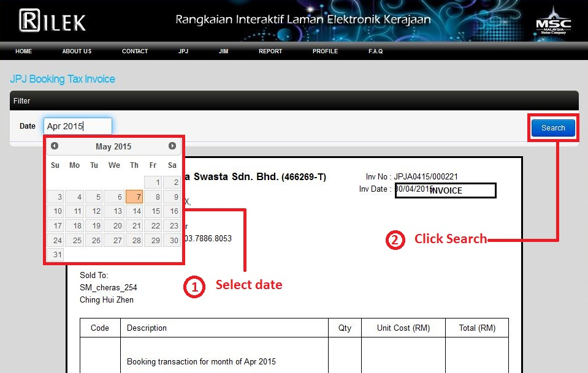Image resolution: width=588 pixels, height=373 pixels.
Task: Click the MSC Malaysia status logo
Action: tap(554, 21)
